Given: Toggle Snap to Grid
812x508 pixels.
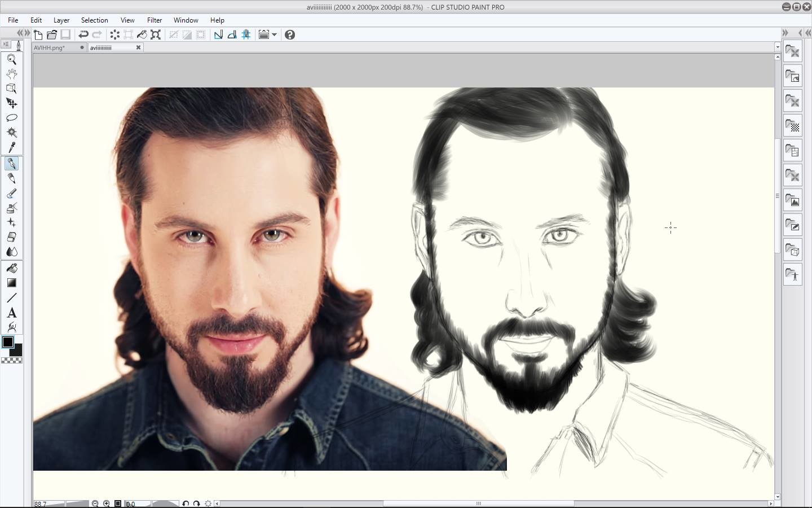Looking at the screenshot, I should 246,34.
